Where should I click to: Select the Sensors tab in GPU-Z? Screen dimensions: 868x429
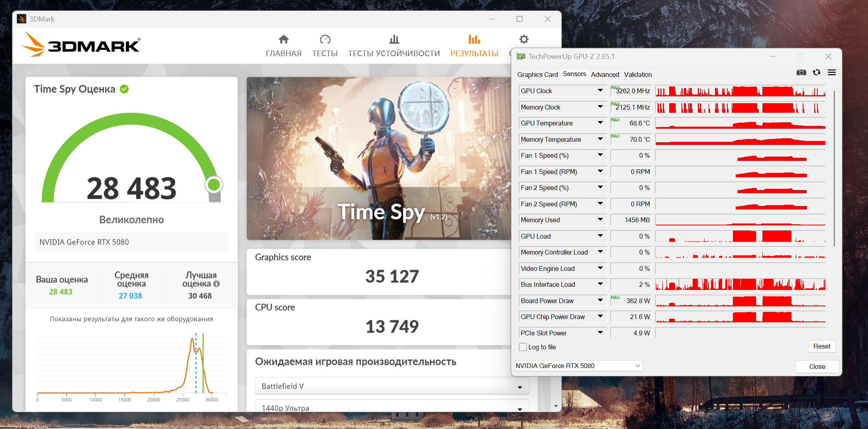tap(574, 74)
